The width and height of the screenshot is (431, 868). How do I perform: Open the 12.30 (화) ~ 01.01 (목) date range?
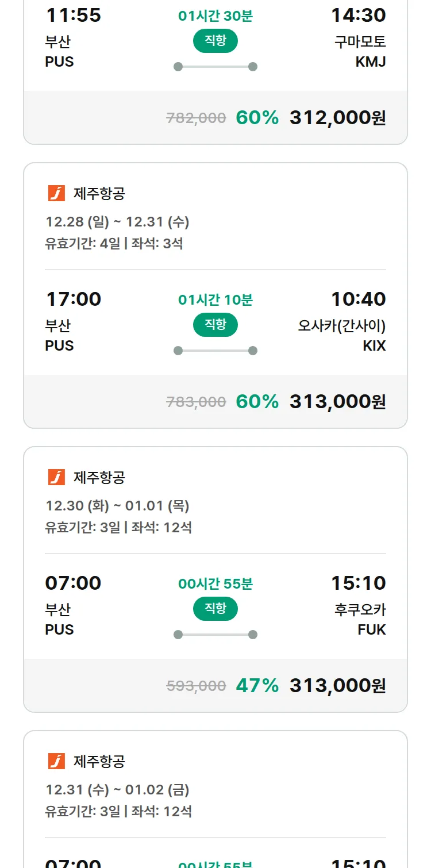(x=117, y=506)
